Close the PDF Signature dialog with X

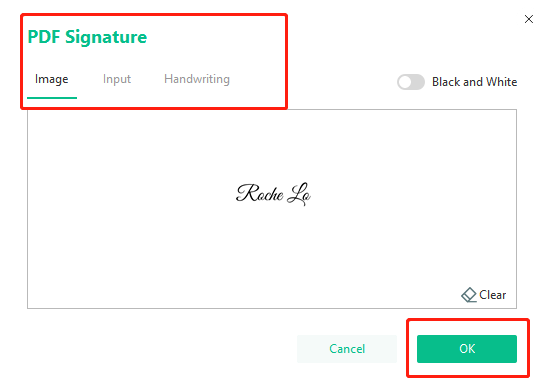(528, 19)
